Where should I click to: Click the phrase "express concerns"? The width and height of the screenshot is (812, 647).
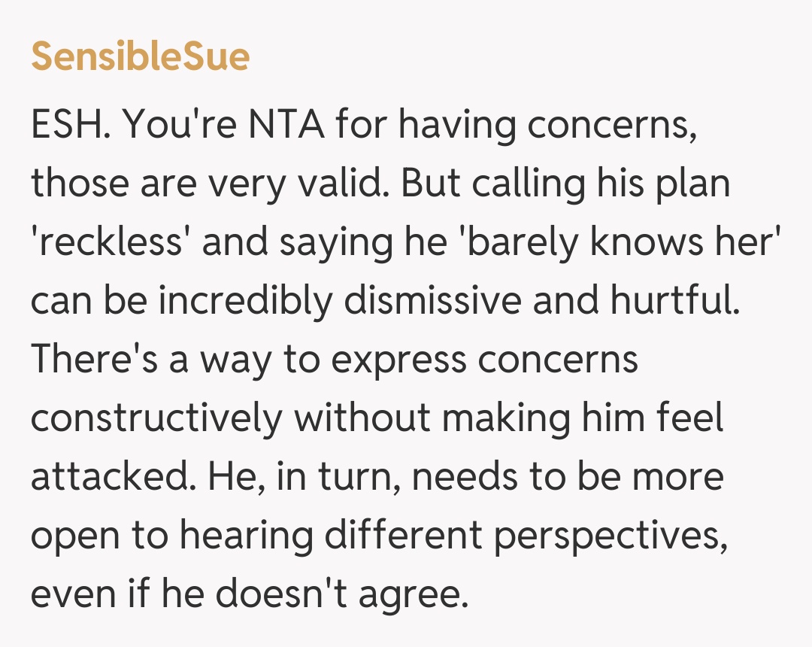[x=485, y=360]
